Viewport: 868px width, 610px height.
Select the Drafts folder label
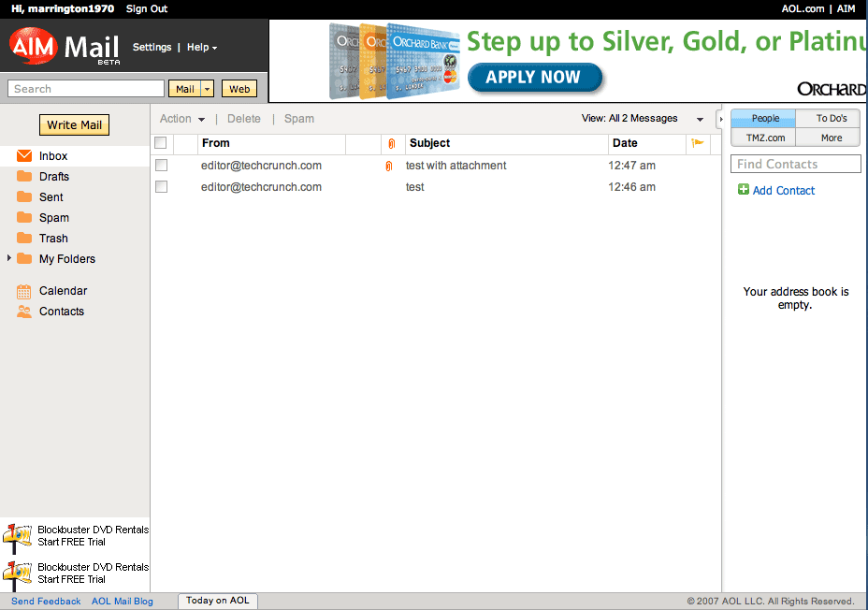coord(54,177)
